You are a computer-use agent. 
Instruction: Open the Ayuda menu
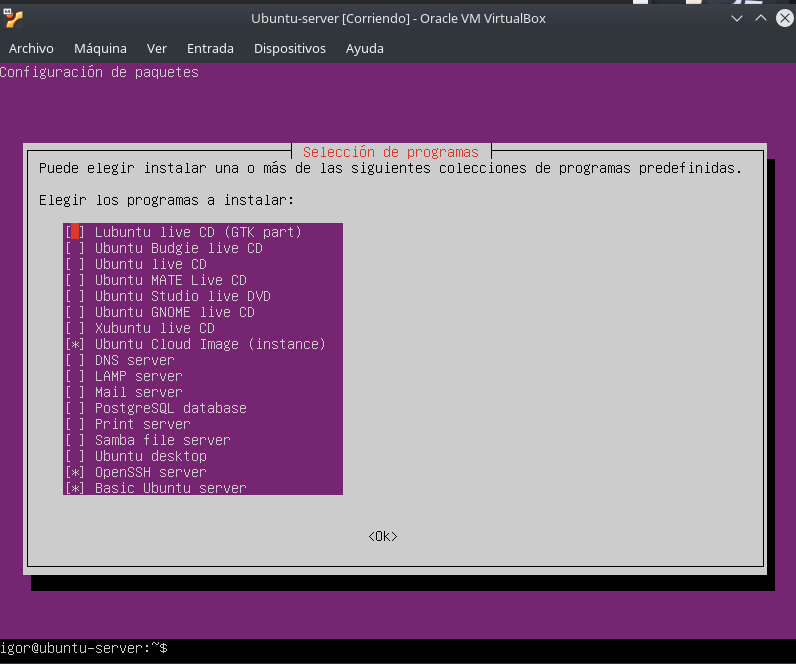point(364,49)
